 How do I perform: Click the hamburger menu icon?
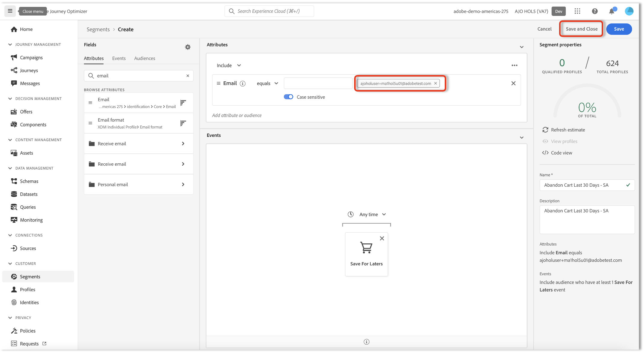pos(10,11)
